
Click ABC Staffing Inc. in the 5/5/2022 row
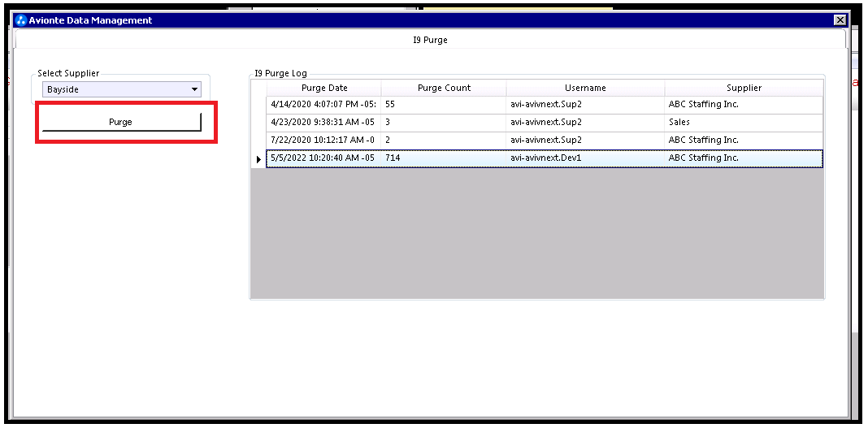point(744,158)
